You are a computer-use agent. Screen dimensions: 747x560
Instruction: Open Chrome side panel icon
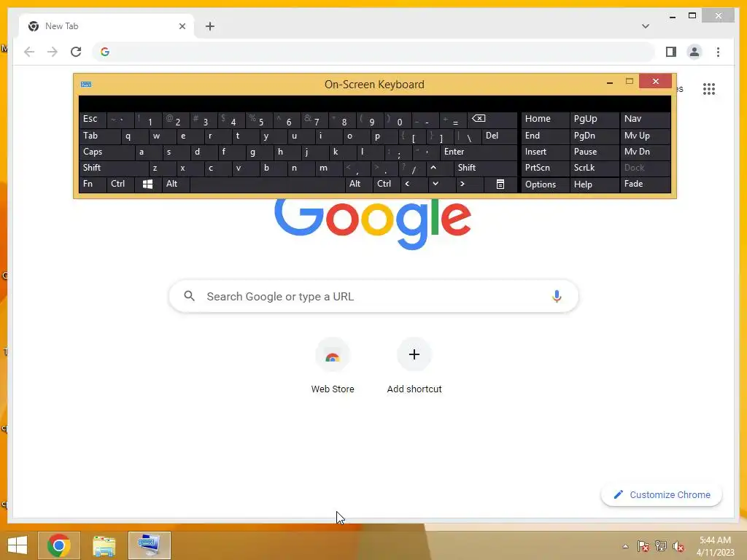tap(671, 52)
